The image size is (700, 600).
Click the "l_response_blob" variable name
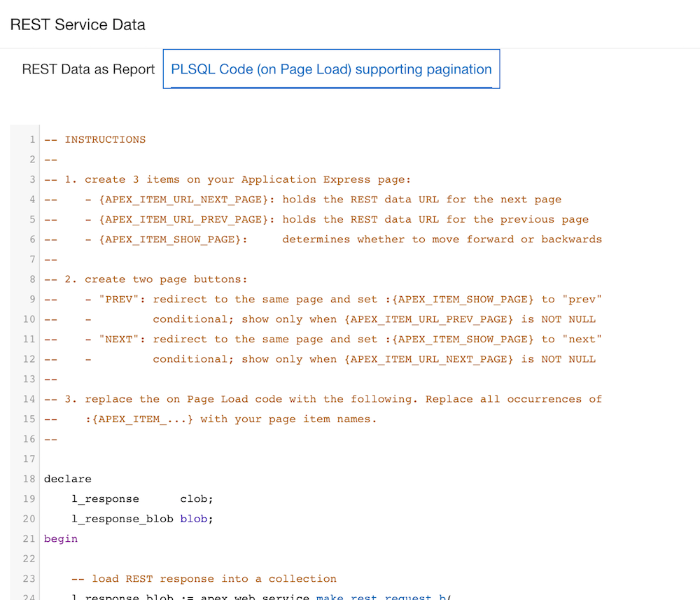pyautogui.click(x=122, y=519)
